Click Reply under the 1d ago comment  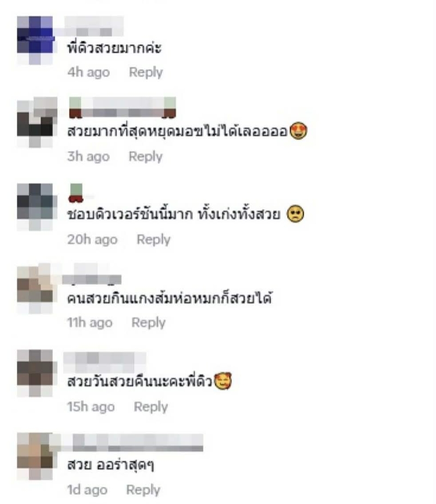pyautogui.click(x=143, y=490)
